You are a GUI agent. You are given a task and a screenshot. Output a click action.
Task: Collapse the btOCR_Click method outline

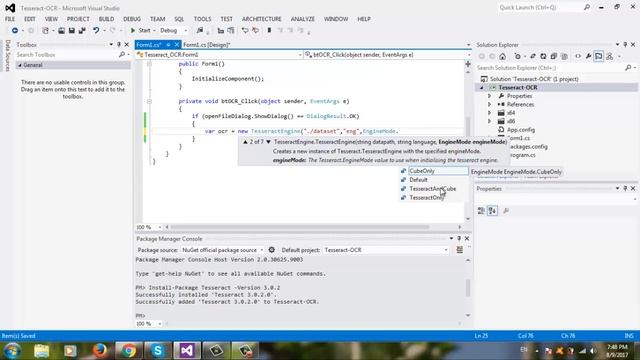click(x=149, y=101)
